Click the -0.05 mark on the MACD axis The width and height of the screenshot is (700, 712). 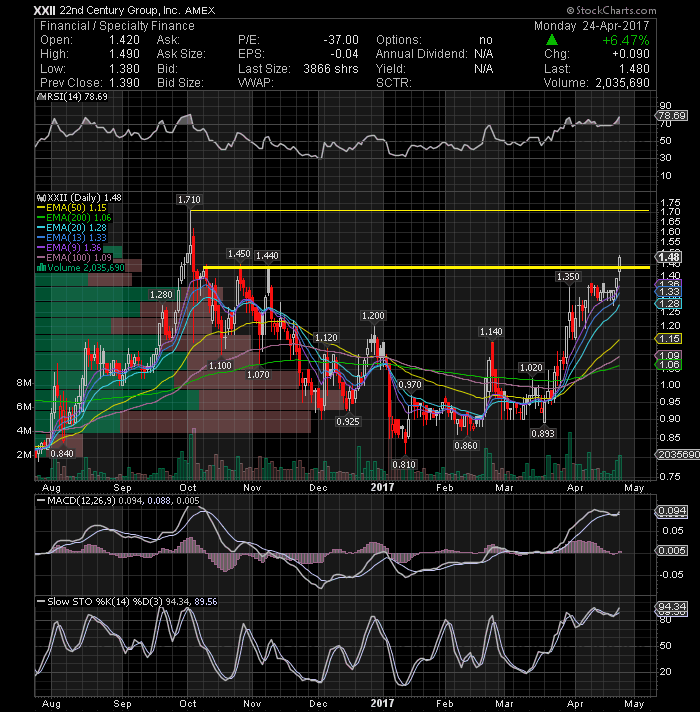tap(670, 575)
